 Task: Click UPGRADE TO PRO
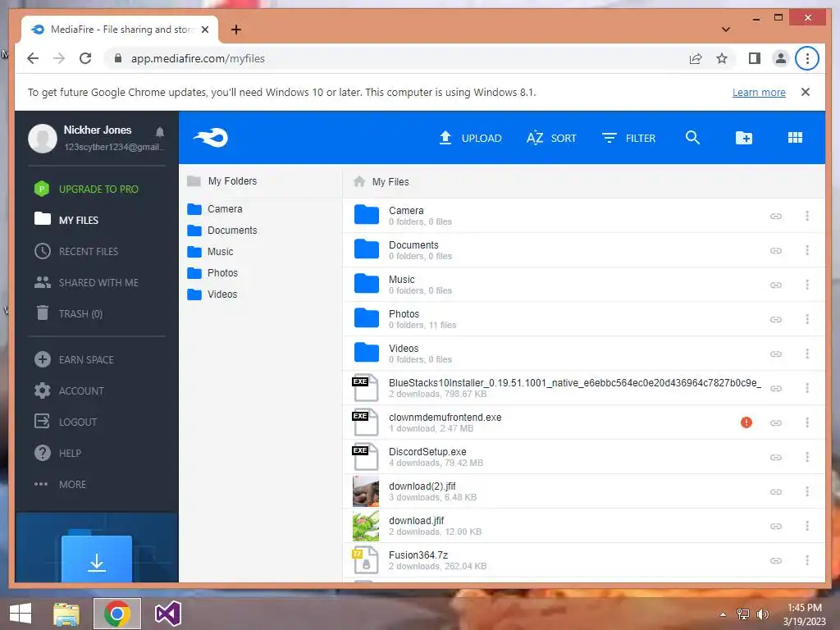[x=86, y=189]
